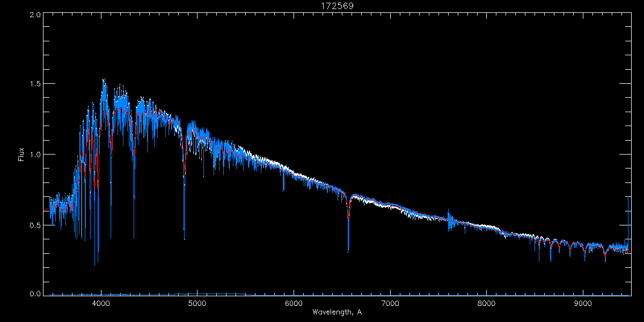
Task: Click the 4000 tick label on x-axis
Action: [101, 303]
